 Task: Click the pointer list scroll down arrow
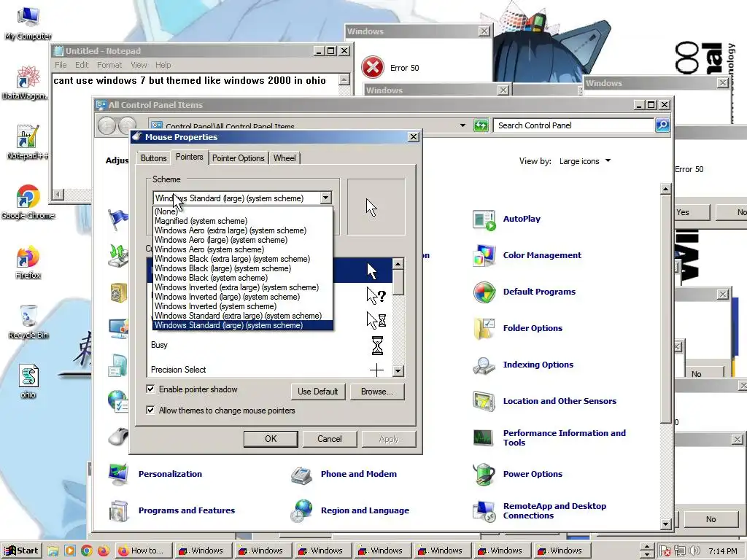tap(398, 370)
